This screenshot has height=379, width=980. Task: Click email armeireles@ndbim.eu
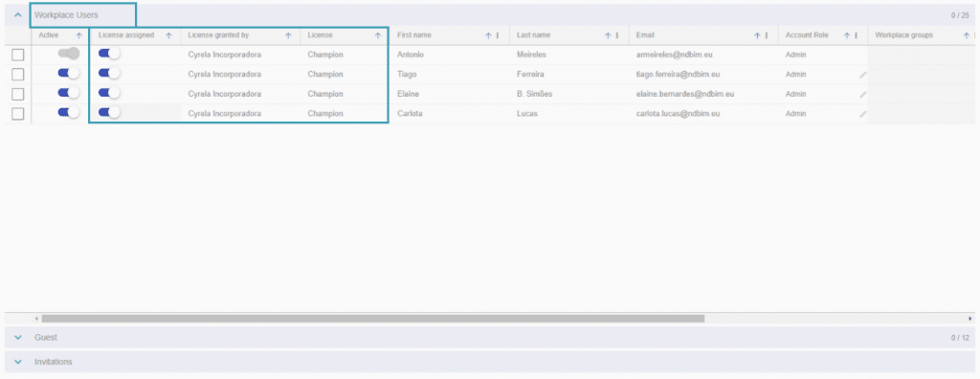(675, 56)
